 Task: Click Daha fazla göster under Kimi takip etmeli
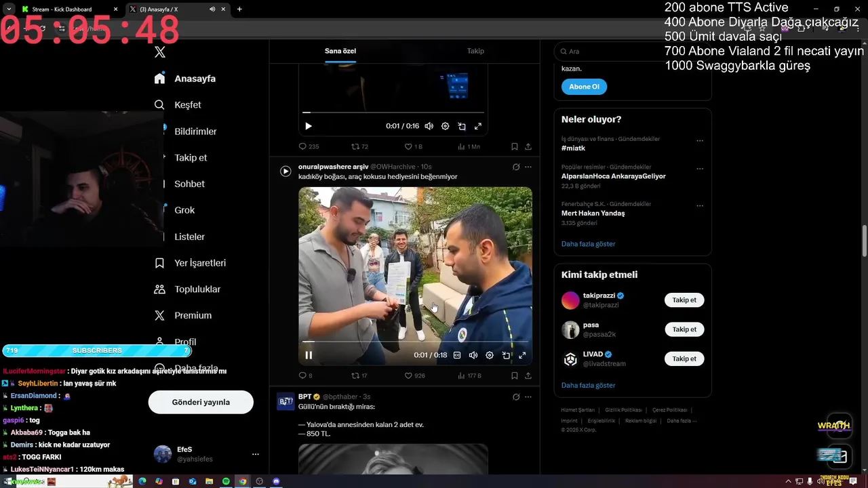pyautogui.click(x=589, y=386)
